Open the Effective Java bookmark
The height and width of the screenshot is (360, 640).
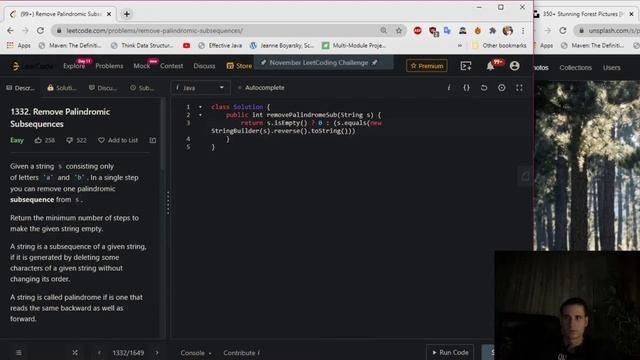click(x=220, y=46)
